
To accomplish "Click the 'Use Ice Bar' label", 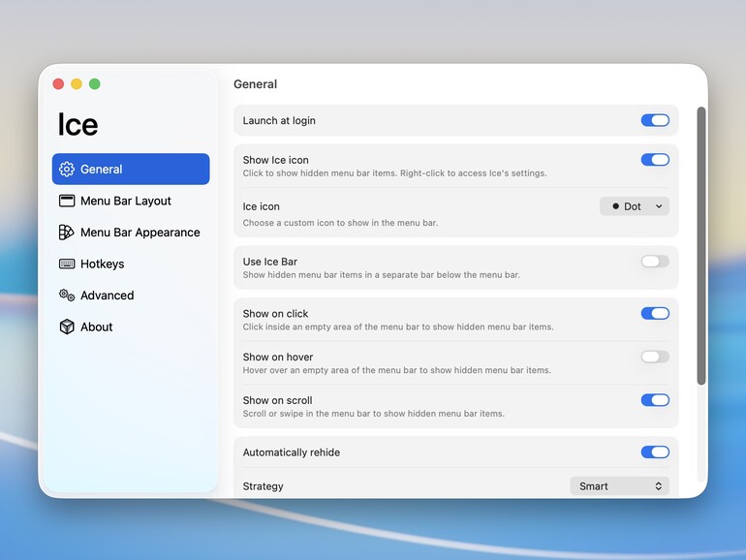I will tap(269, 262).
